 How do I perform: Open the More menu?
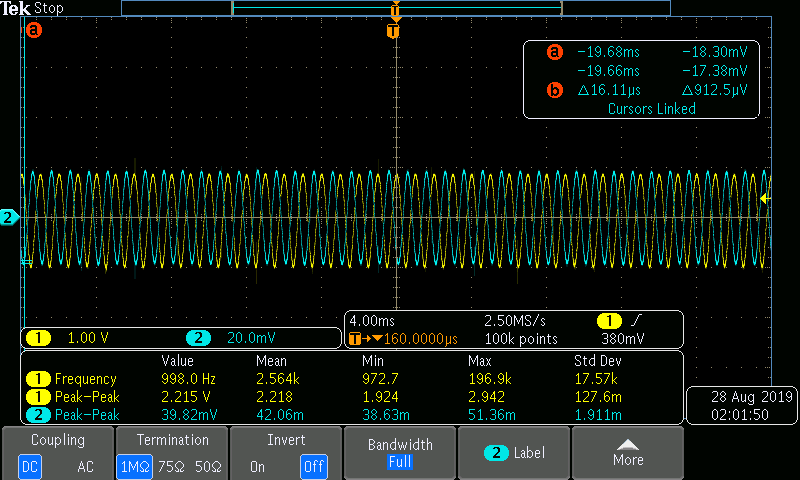click(x=628, y=453)
